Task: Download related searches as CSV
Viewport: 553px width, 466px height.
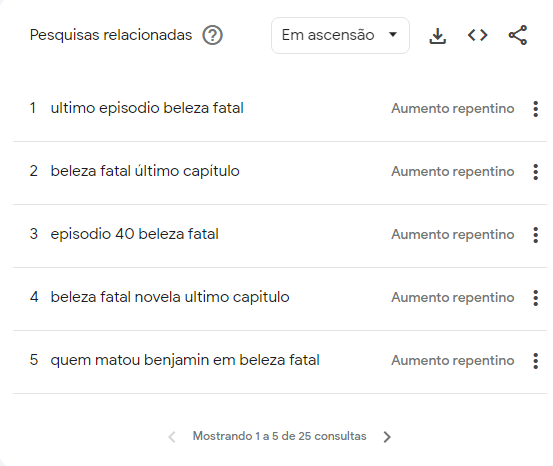Action: pos(437,36)
